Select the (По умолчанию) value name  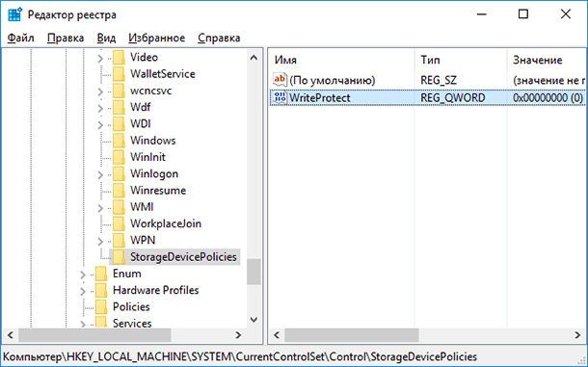pos(333,80)
